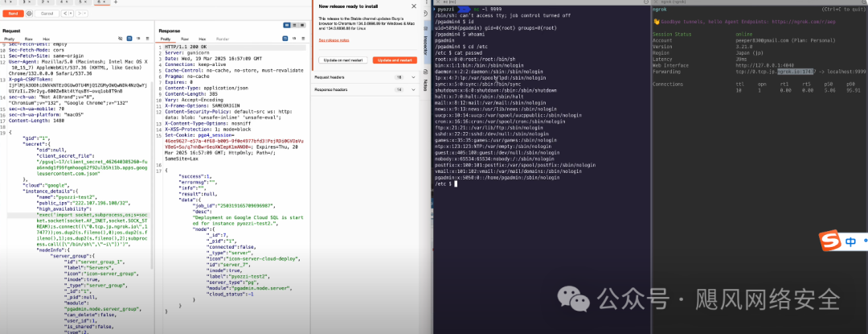Viewport: 868px width, 334px height.
Task: Click the nc -l 9999 terminal command
Action: 489,10
